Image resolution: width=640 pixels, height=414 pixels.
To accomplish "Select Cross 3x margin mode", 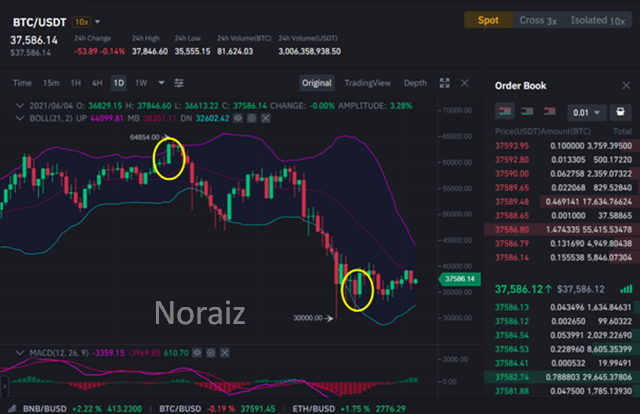I will click(x=538, y=20).
